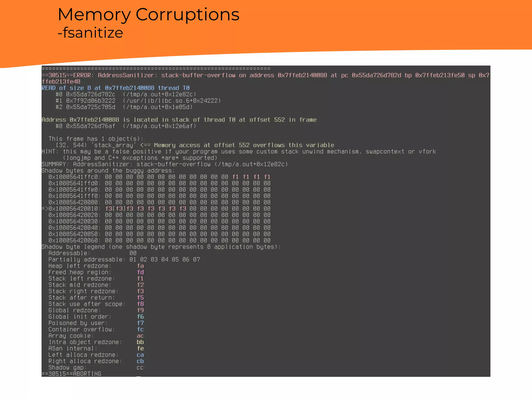The image size is (532, 399).
Task: Click stack frame '#2 0x55da725c705d'
Action: click(124, 107)
